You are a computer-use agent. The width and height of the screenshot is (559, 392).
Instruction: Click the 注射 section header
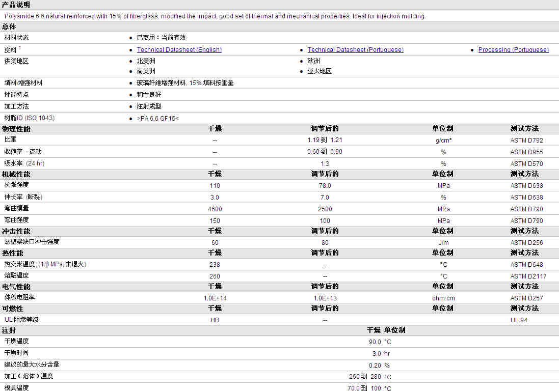[x=9, y=330]
